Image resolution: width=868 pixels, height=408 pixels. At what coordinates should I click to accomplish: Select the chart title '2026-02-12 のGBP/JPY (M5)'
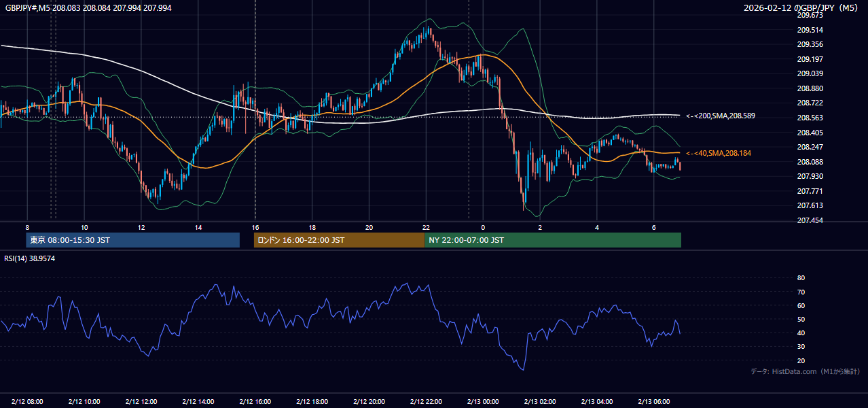[802, 7]
